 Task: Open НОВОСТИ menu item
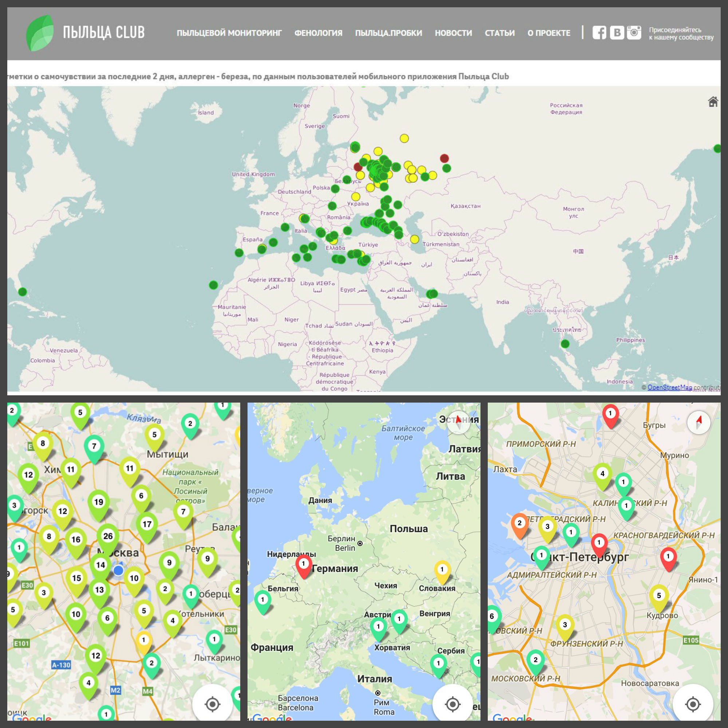453,33
